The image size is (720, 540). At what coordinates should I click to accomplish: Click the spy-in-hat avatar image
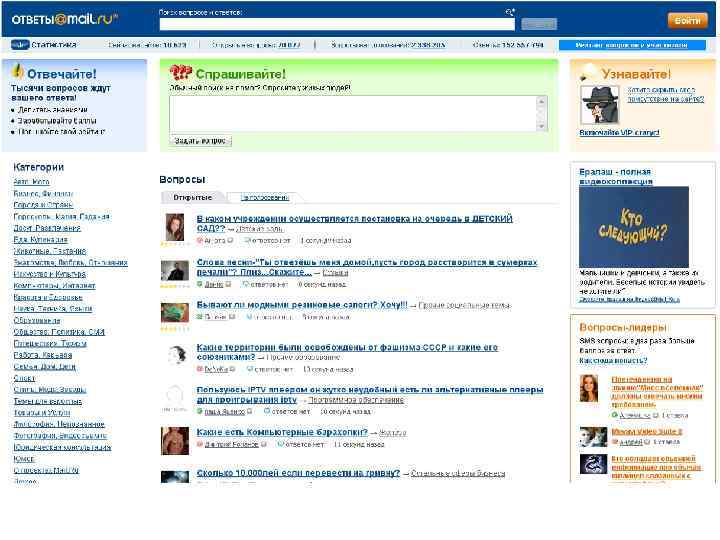(599, 105)
